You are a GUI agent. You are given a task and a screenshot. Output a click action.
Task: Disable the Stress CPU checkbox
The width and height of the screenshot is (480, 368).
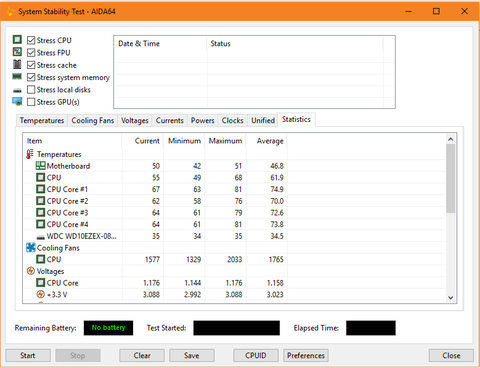click(x=31, y=40)
